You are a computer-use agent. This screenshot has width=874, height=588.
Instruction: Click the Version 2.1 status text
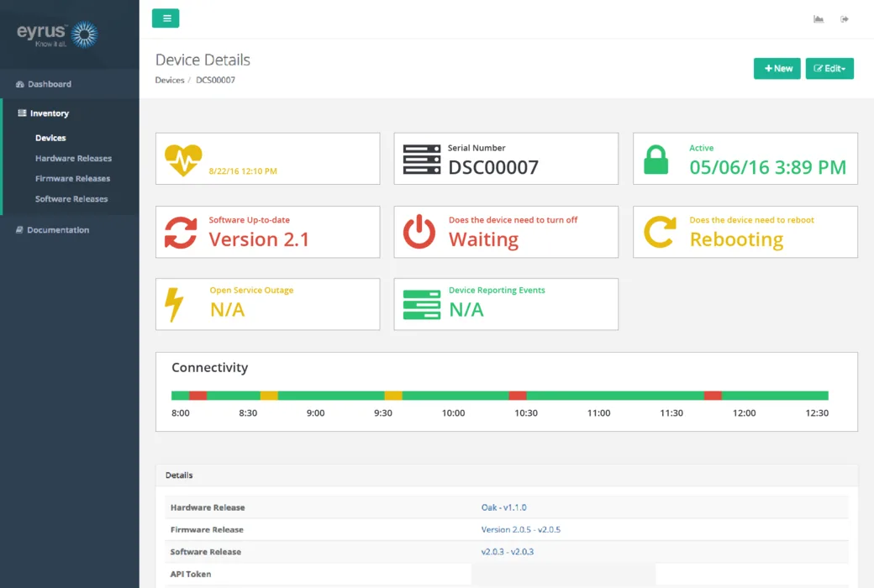click(x=259, y=239)
